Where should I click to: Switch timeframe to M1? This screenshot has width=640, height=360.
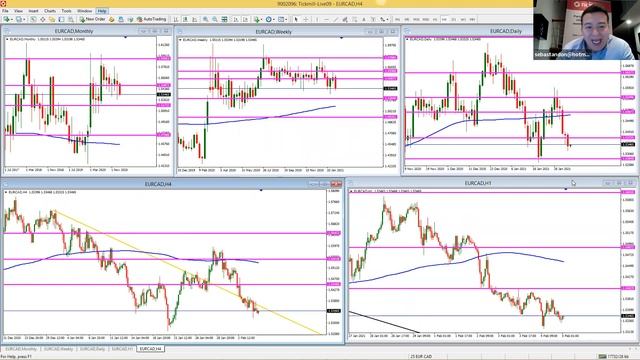[397, 19]
